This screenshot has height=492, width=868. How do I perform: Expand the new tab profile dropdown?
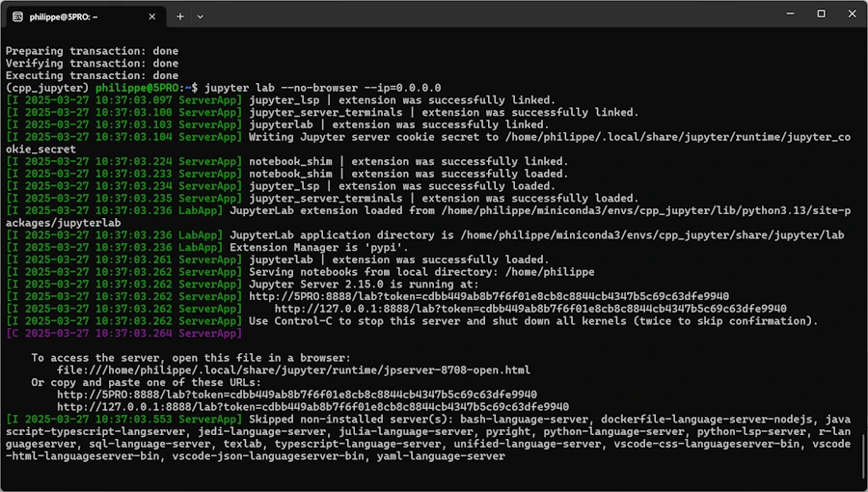(201, 16)
